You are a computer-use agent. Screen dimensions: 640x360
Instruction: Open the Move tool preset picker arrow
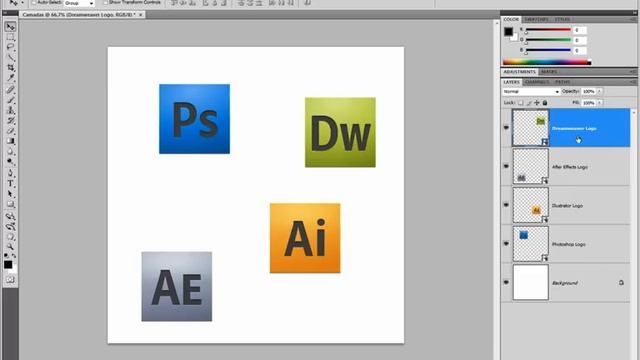click(22, 3)
